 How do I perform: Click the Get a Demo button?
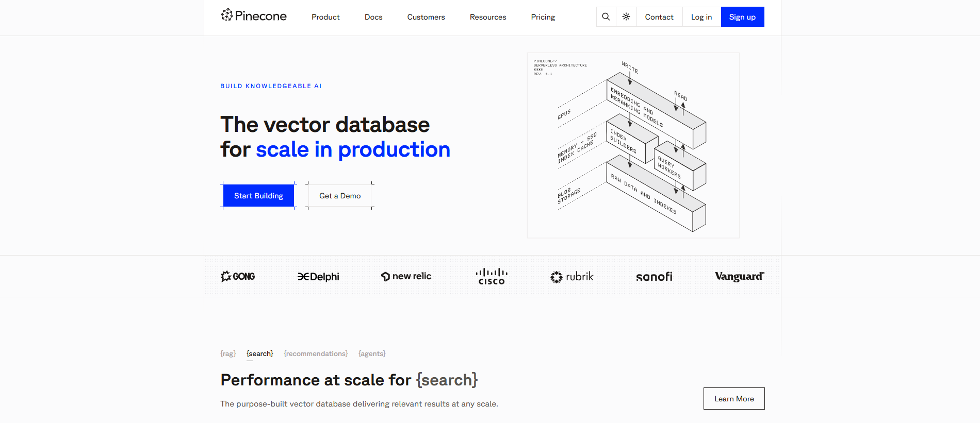pyautogui.click(x=340, y=196)
